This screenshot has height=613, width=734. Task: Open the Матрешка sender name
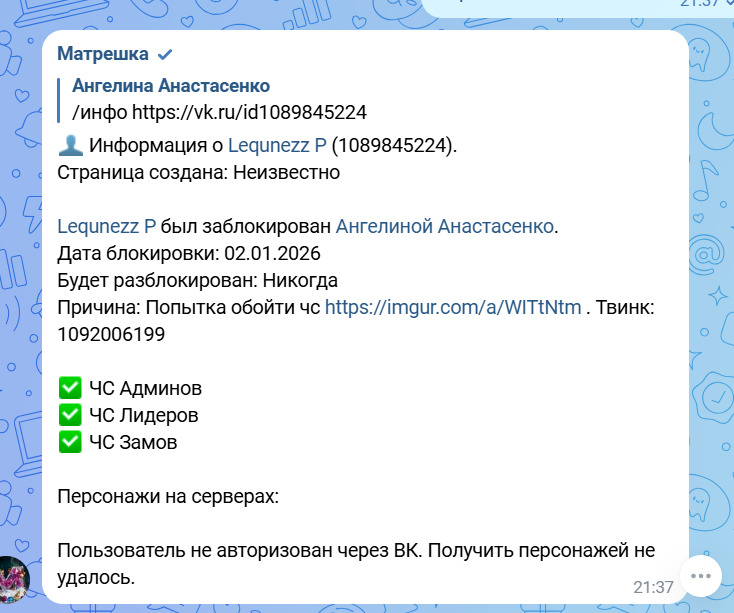[x=103, y=54]
